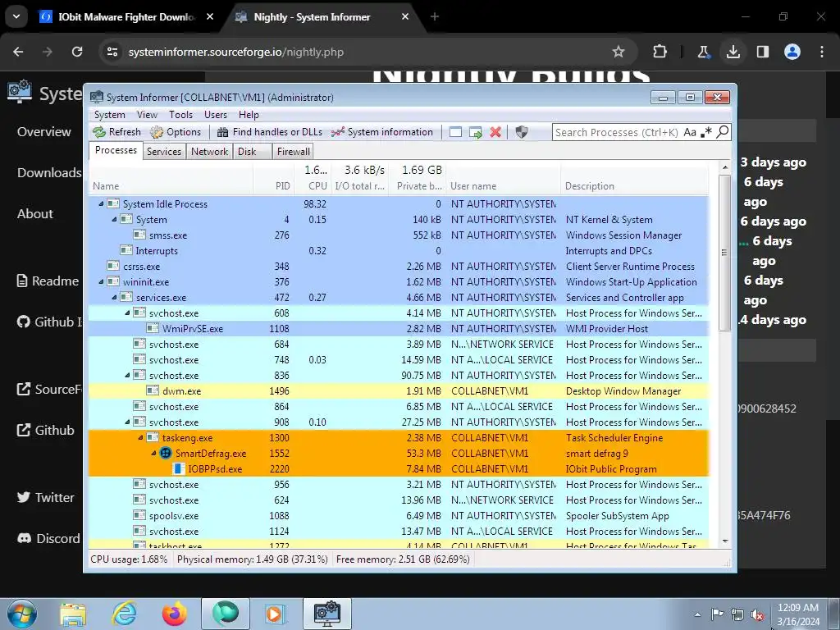Switch to the Services tab
This screenshot has height=630, width=840.
164,152
